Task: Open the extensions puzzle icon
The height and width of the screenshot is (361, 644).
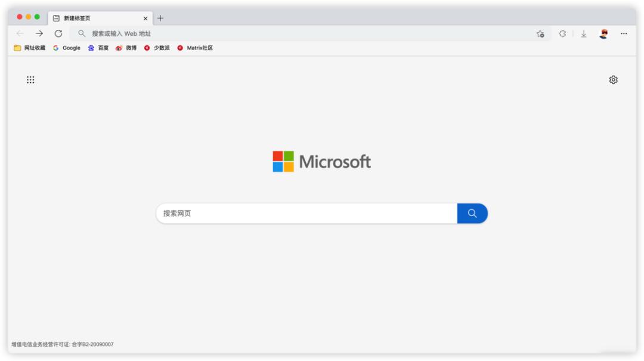Action: point(563,33)
